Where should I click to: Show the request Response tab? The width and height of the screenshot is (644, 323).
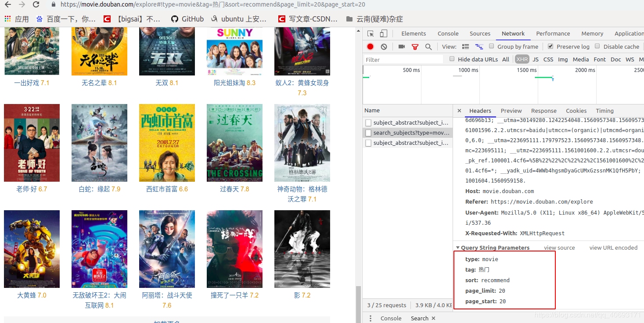pyautogui.click(x=543, y=111)
